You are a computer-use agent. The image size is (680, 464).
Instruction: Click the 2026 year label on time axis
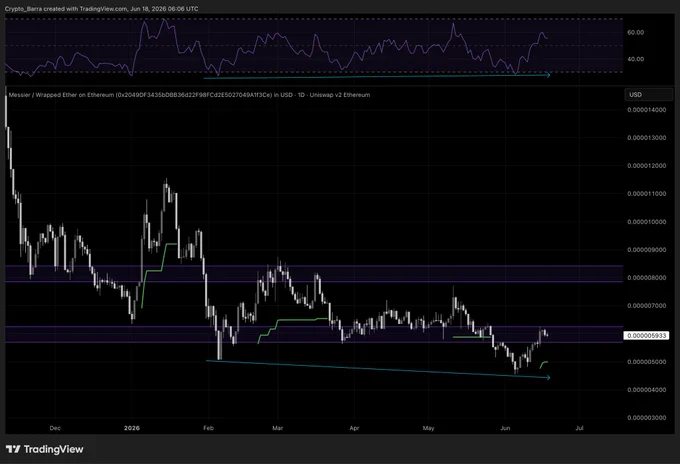click(132, 428)
